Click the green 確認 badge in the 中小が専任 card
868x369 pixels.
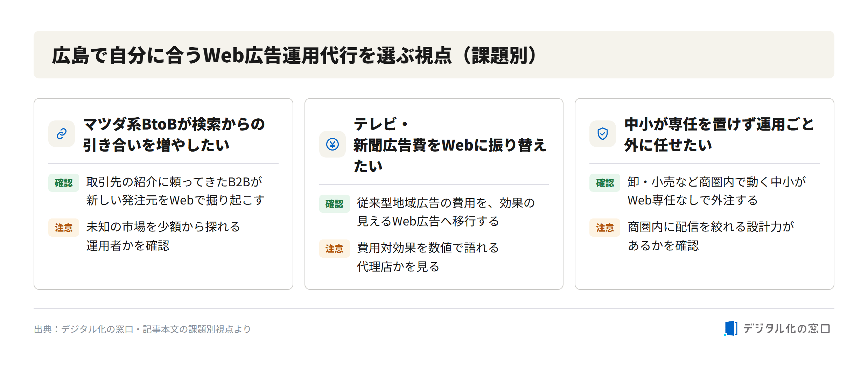(x=604, y=183)
